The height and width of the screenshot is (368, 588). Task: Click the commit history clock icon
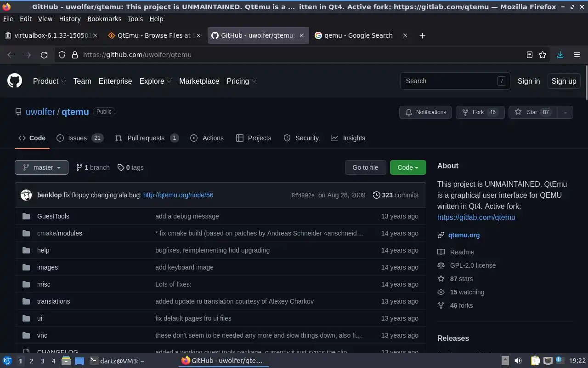tap(376, 195)
